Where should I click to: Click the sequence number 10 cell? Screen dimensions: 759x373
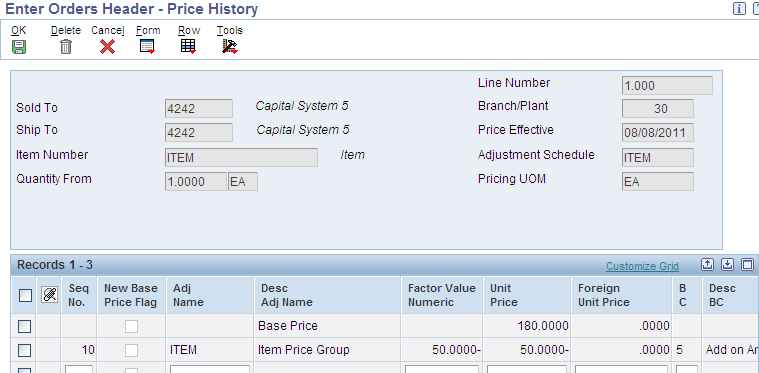79,350
